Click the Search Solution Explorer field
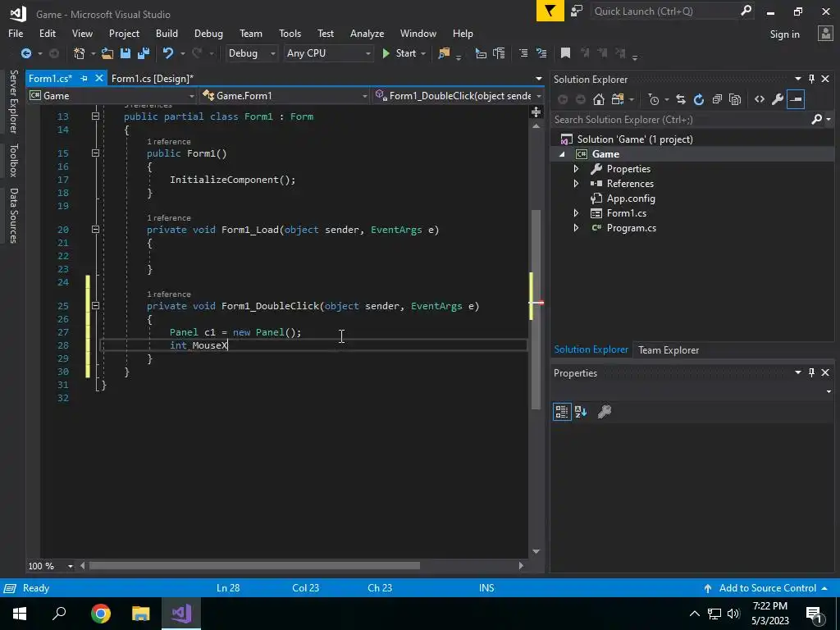The width and height of the screenshot is (840, 630). 682,120
